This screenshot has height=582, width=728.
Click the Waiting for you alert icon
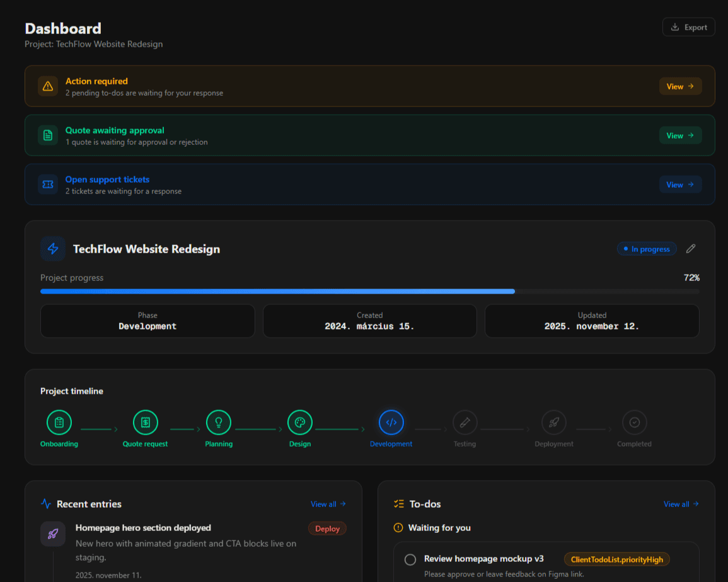398,528
